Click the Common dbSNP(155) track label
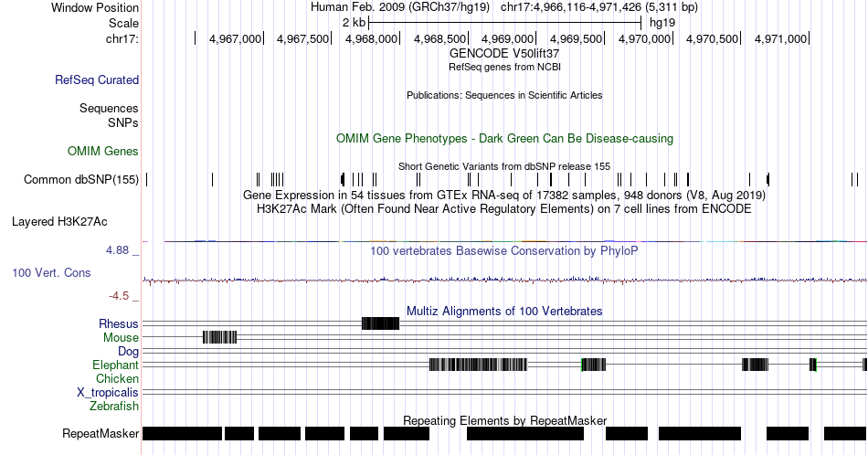Viewport: 868px width, 455px height. tap(81, 179)
